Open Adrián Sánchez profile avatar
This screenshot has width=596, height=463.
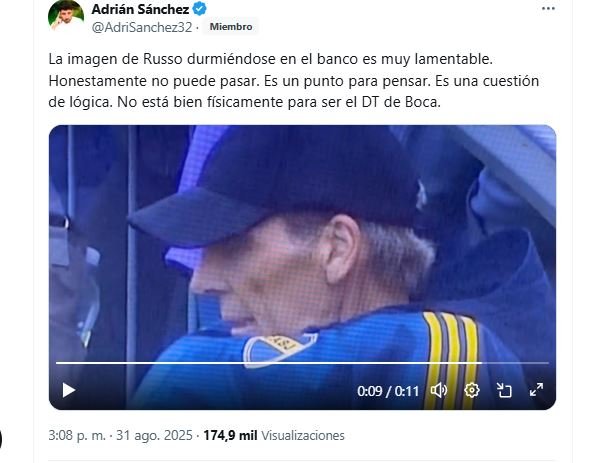click(x=66, y=15)
